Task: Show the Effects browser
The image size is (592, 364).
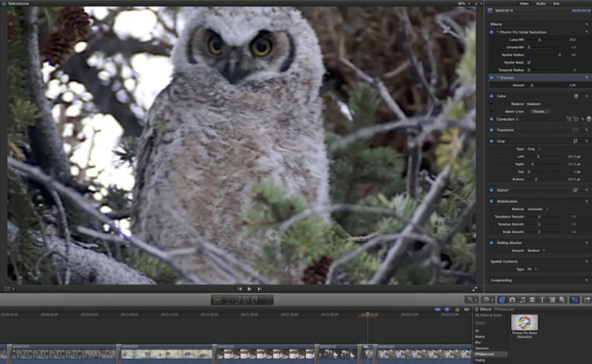Action: pos(502,300)
